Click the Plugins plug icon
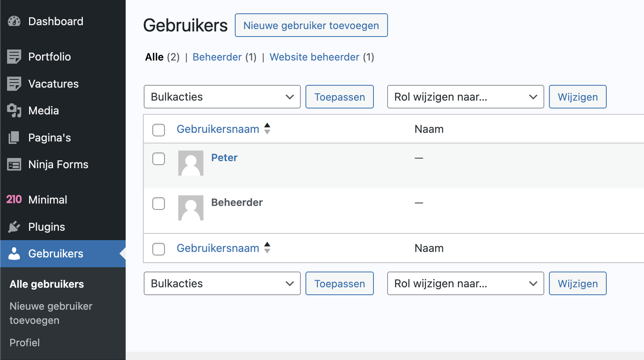Image resolution: width=644 pixels, height=360 pixels. pos(14,227)
